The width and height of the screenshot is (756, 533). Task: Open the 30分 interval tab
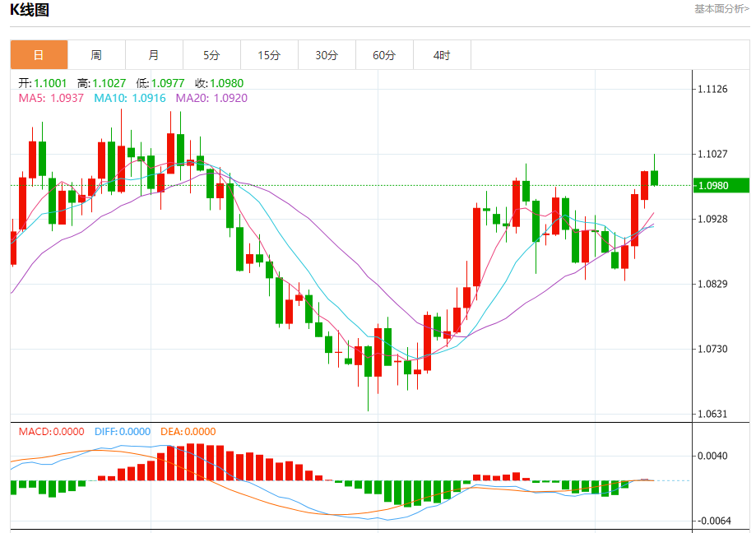pyautogui.click(x=327, y=55)
